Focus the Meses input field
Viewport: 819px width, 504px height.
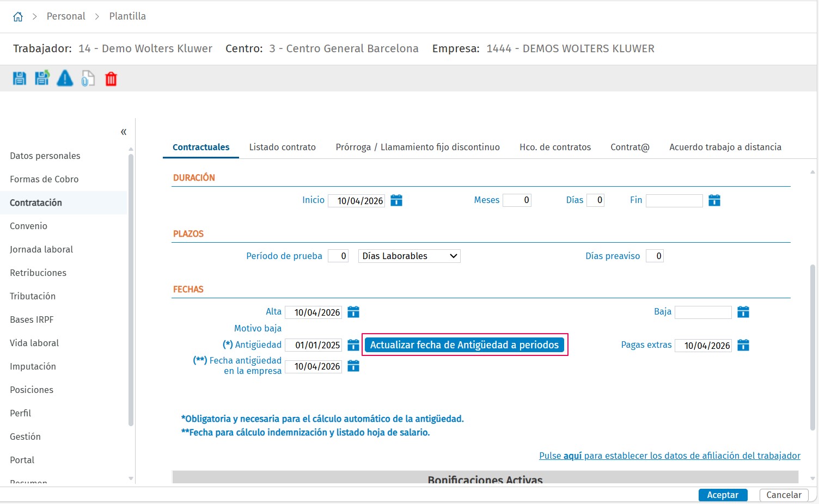point(517,200)
